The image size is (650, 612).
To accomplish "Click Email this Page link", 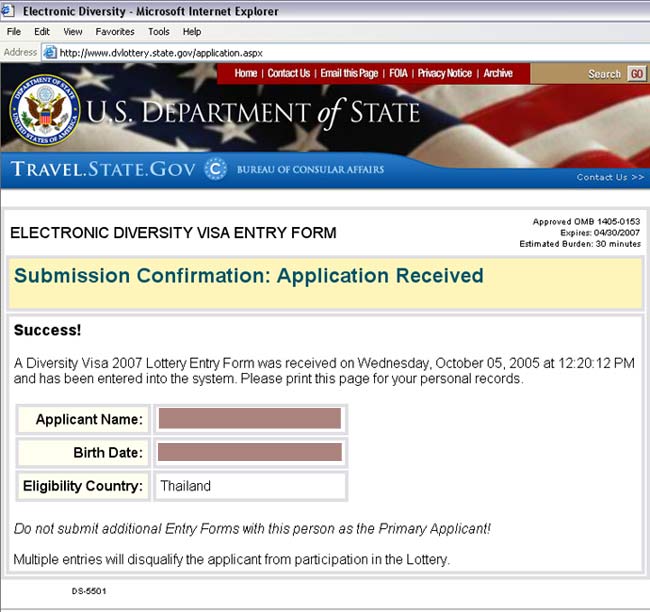I will [349, 73].
